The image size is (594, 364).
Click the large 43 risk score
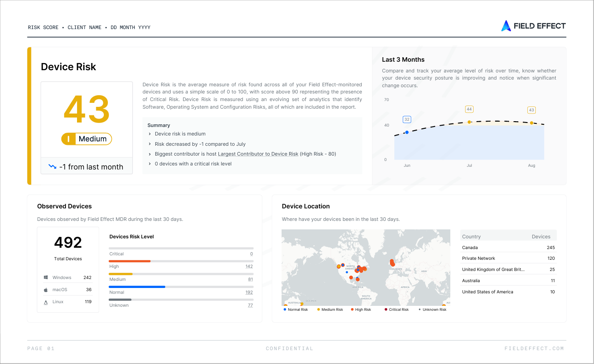click(x=86, y=110)
